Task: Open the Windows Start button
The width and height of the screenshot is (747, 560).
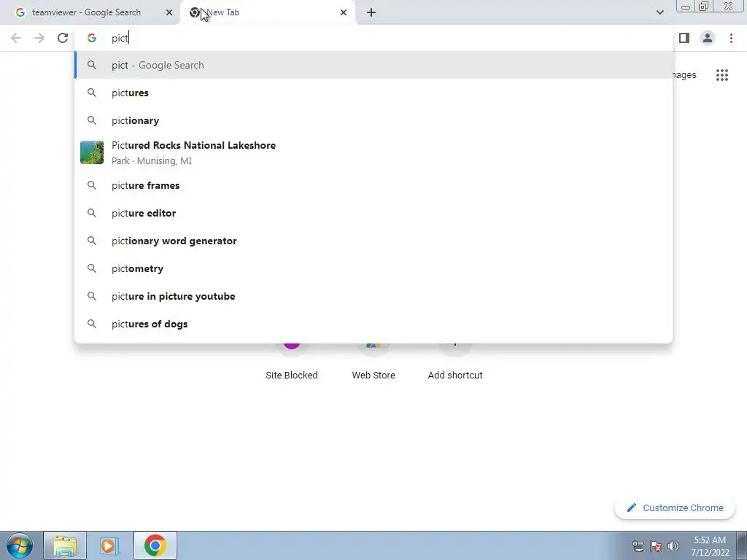Action: pos(20,545)
